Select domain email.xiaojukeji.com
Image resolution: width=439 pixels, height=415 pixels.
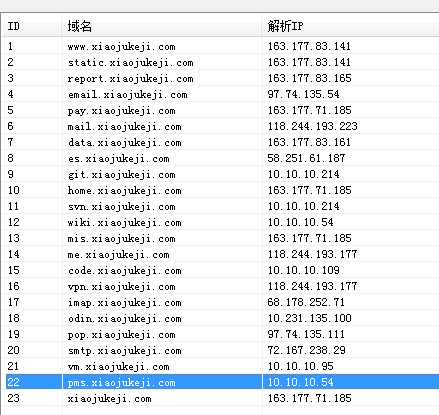(x=127, y=94)
